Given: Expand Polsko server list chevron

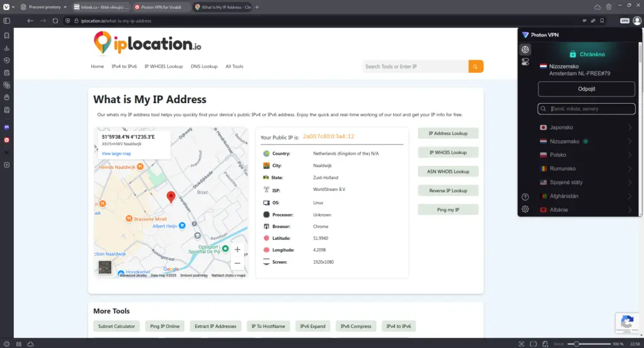Looking at the screenshot, I should point(630,155).
